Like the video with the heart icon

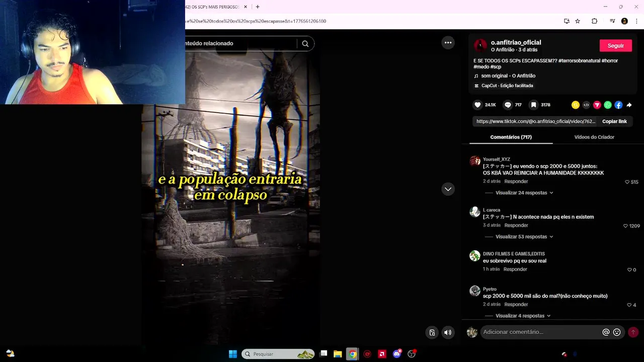tap(477, 105)
